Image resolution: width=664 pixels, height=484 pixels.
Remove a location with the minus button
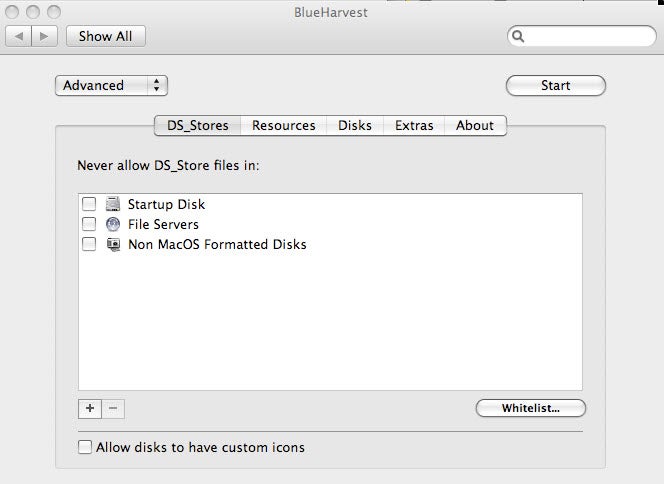[113, 409]
